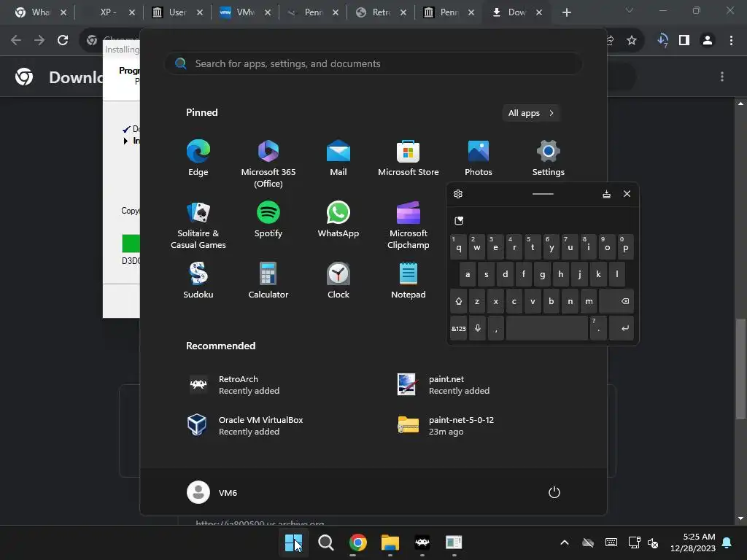Launch WhatsApp from Start menu
Screen dimensions: 747x560
[x=338, y=220]
